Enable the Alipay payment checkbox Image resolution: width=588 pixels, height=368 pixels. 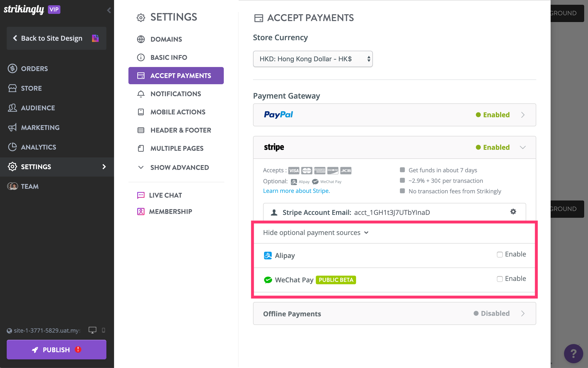[500, 255]
